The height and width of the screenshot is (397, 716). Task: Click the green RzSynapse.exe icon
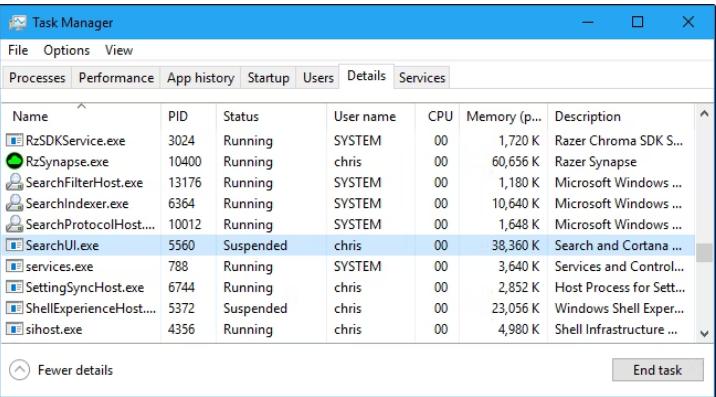click(14, 161)
